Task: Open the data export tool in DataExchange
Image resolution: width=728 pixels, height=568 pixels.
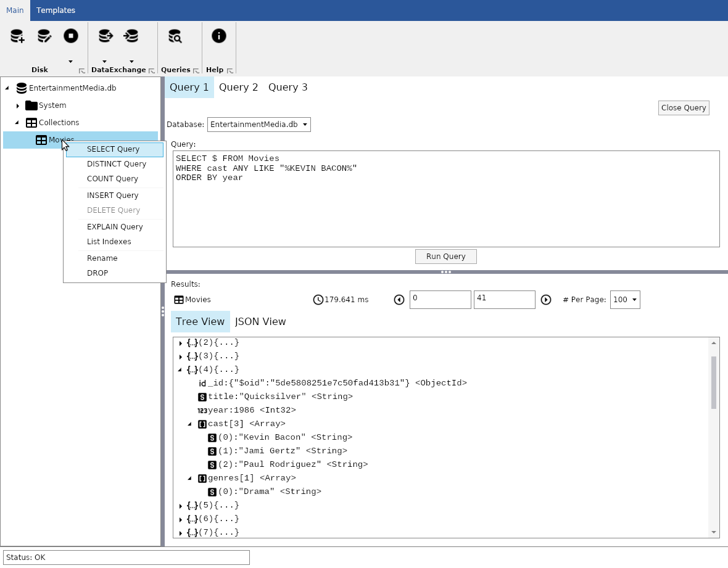Action: [x=105, y=36]
